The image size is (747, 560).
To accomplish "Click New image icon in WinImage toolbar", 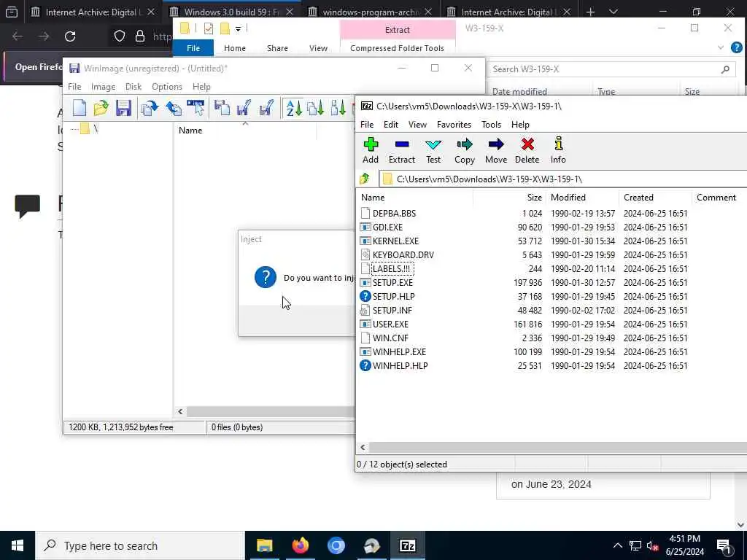I will pos(80,108).
